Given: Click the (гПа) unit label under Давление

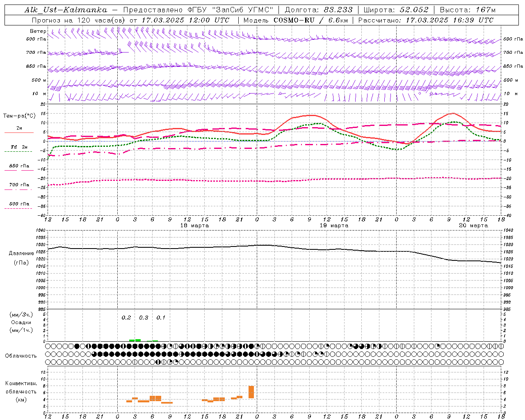Looking at the screenshot, I should [21, 263].
